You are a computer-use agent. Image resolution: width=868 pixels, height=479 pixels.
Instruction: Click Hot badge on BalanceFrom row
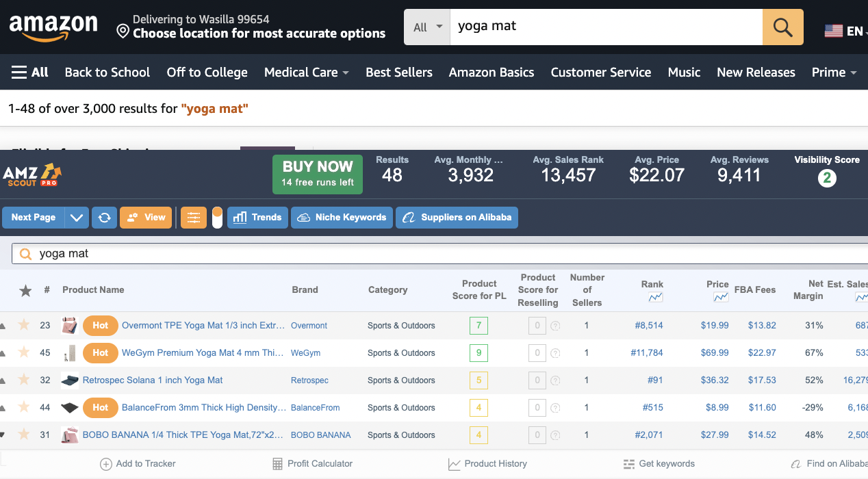coord(101,407)
